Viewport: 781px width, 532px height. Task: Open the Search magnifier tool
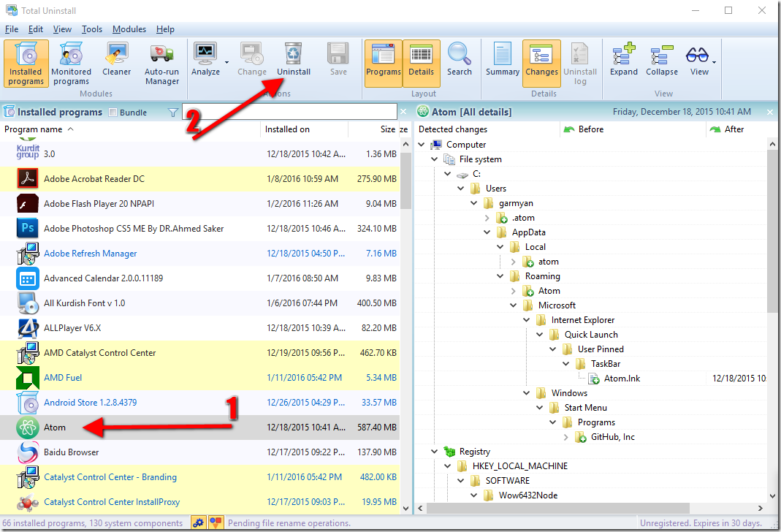460,60
